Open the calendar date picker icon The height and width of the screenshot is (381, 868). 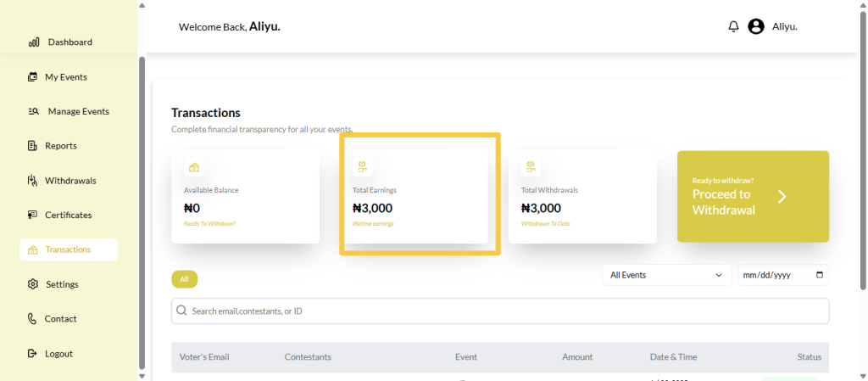(819, 276)
